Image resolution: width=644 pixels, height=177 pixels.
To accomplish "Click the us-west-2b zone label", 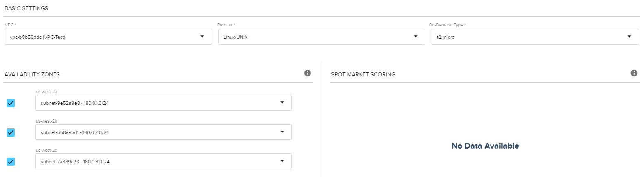I will 44,121.
